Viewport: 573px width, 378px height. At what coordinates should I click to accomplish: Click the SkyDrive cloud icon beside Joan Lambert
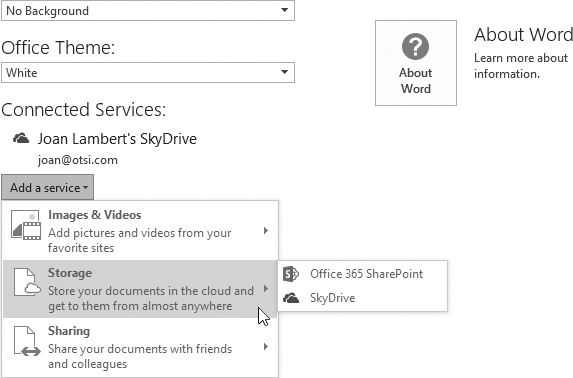[21, 138]
